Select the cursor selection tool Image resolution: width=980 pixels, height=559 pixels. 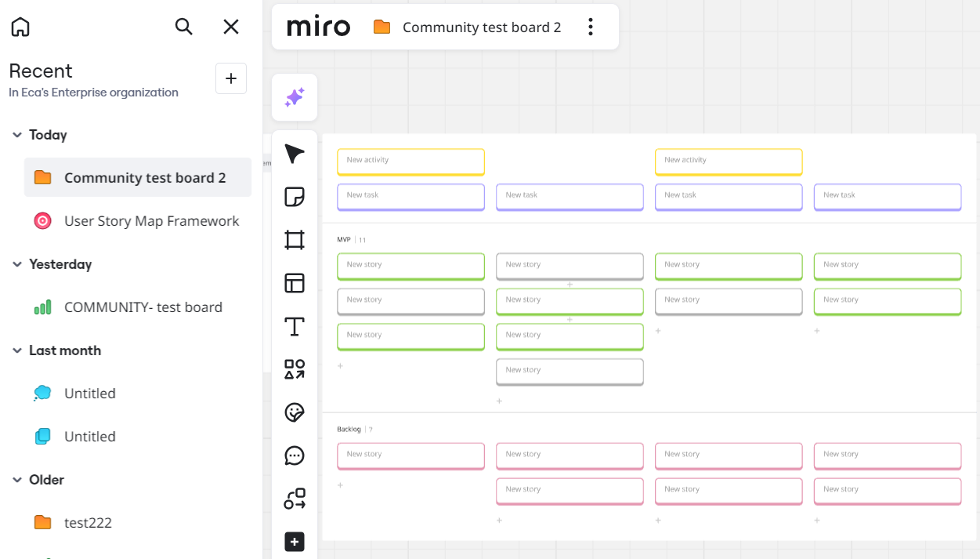[x=295, y=154]
